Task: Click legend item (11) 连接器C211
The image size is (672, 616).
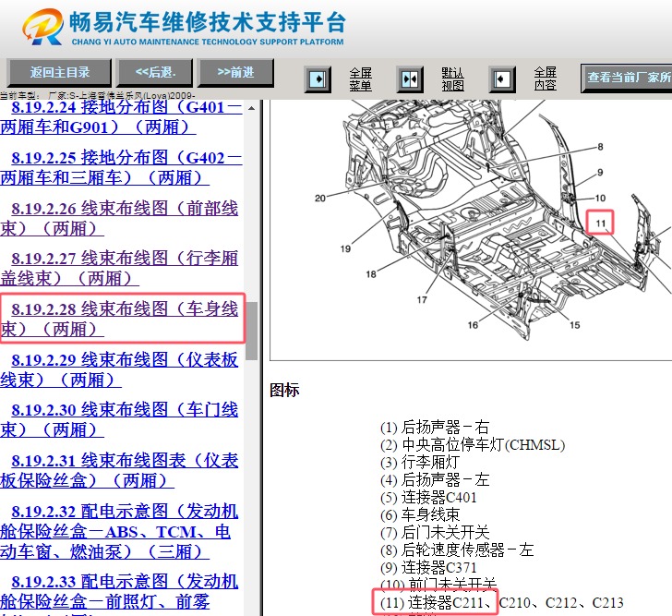Action: [435, 603]
